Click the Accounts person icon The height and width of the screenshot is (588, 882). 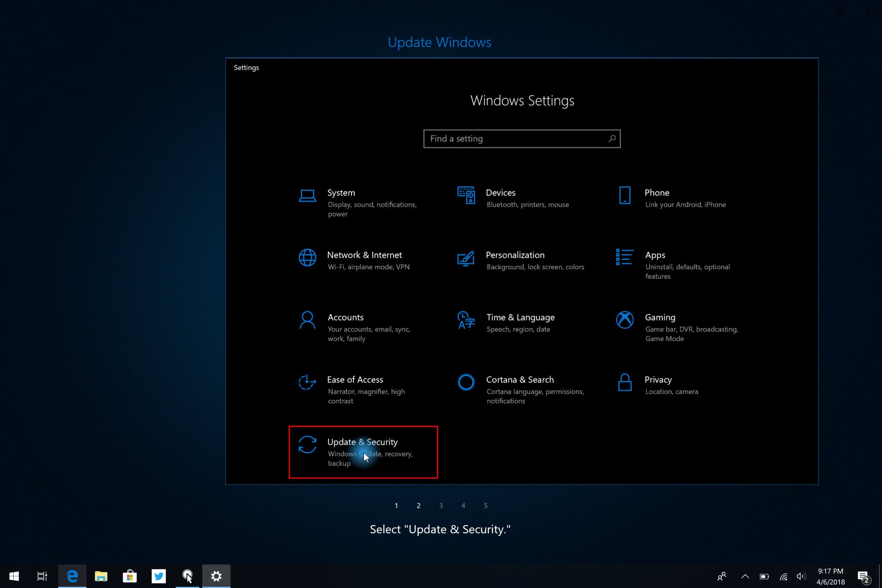pos(307,320)
